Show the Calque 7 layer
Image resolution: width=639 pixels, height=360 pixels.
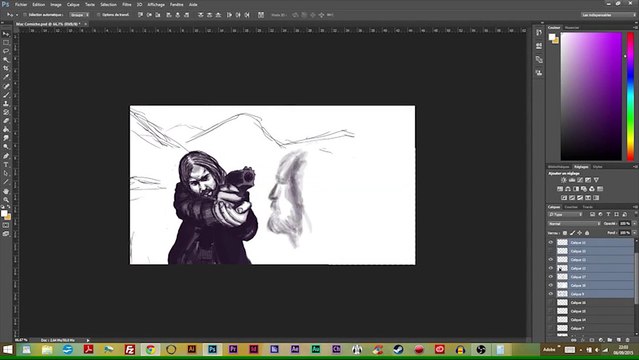551,328
